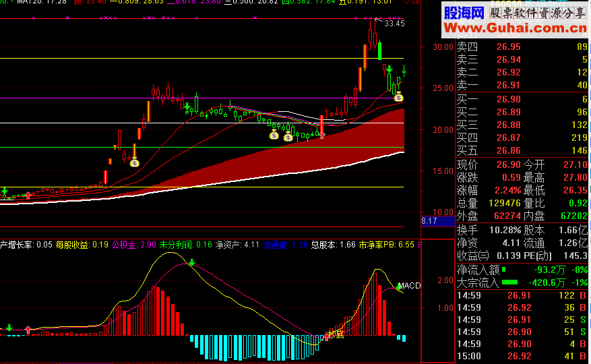Click the red up arrow beside the 抄底 label

326,336
